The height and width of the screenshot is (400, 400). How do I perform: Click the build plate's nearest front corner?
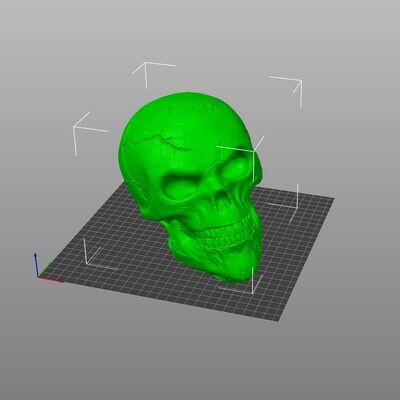pyautogui.click(x=279, y=321)
